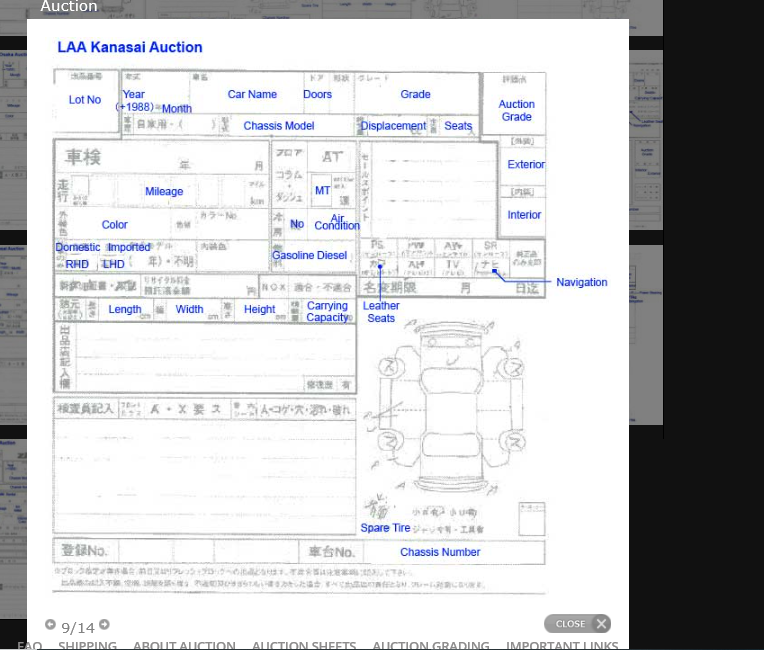Click the Chassis Model label
Viewport: 764px width, 650px height.
(279, 126)
